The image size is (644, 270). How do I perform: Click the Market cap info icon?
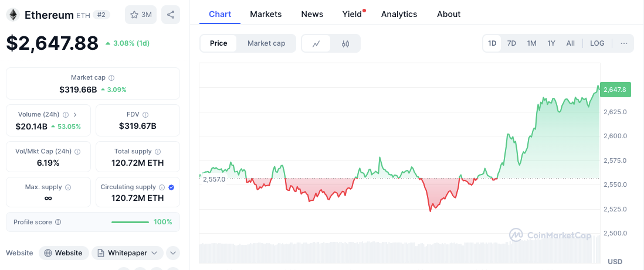(x=111, y=77)
